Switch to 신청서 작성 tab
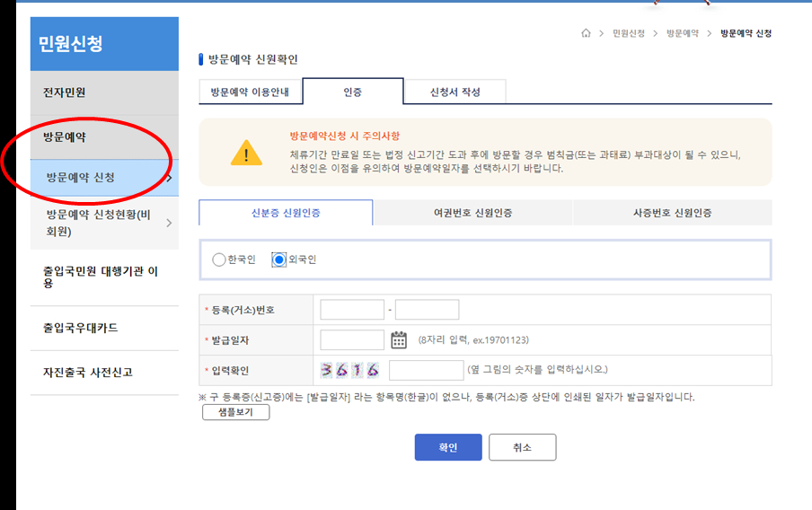The width and height of the screenshot is (812, 510). [455, 92]
